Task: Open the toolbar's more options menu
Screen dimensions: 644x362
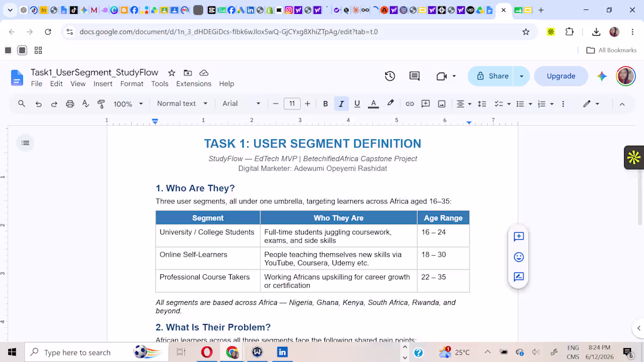Action: pyautogui.click(x=563, y=104)
